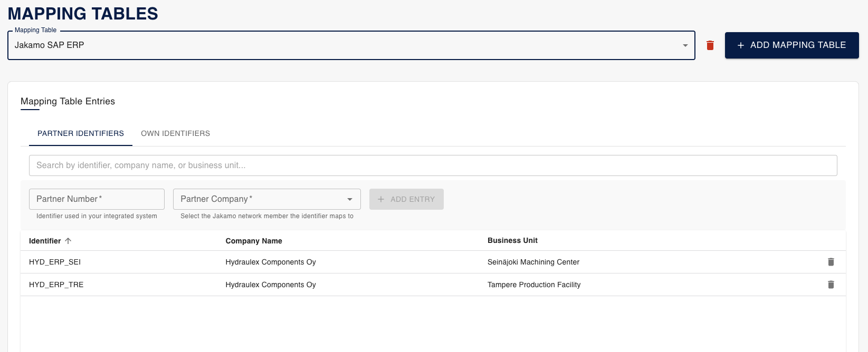Screen dimensions: 868x352
Task: Click the Add Entry button
Action: tap(406, 199)
